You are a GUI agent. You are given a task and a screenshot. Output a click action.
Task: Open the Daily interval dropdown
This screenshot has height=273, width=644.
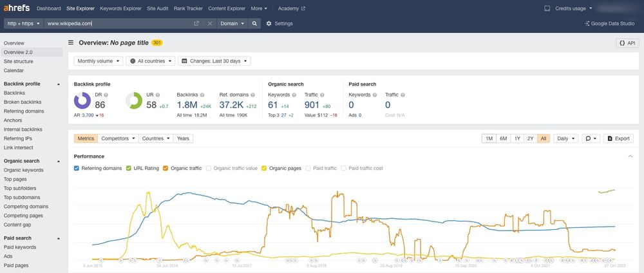tap(565, 138)
